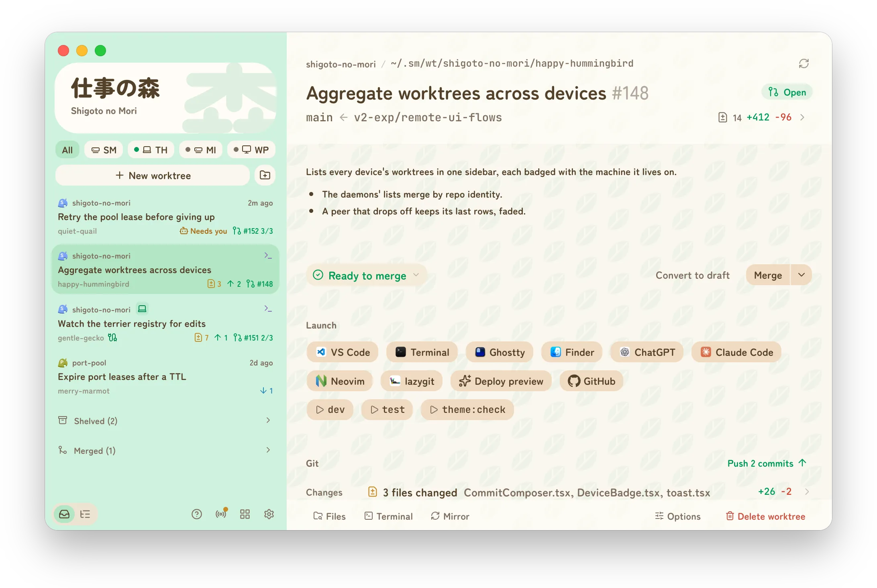
Task: Open the Files tab
Action: (329, 516)
